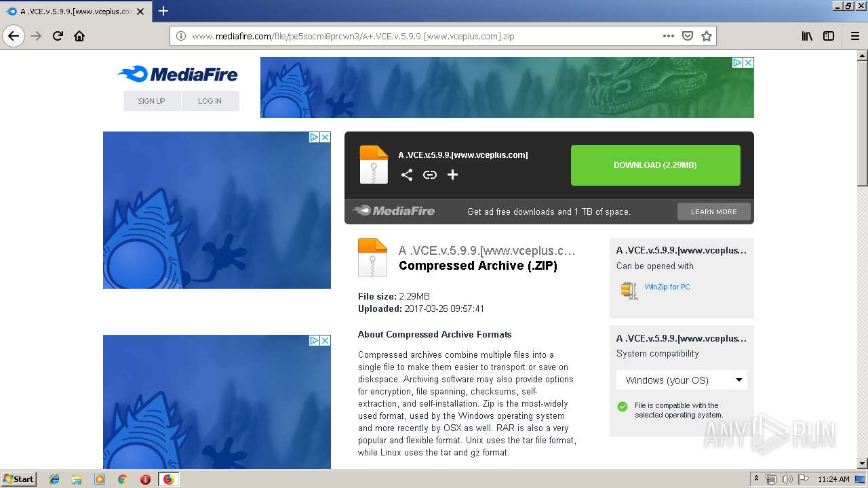Click the top dragon banner advertisement
Image resolution: width=868 pixels, height=488 pixels.
click(x=507, y=87)
